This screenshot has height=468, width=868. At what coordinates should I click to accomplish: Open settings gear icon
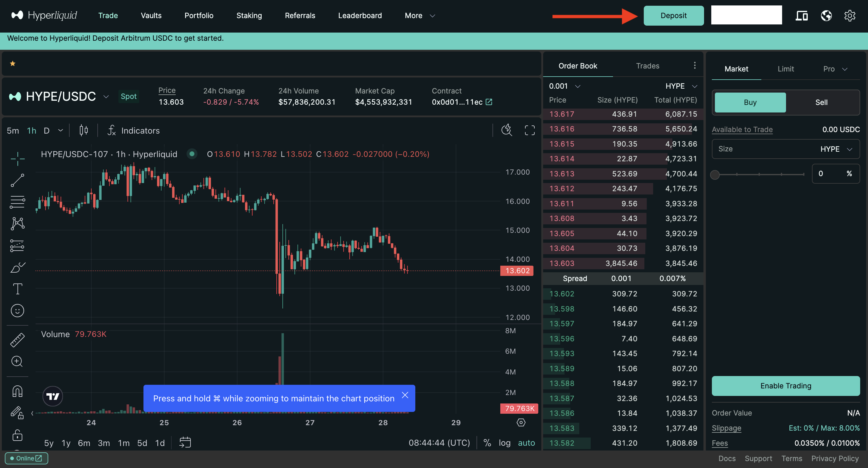(x=850, y=15)
